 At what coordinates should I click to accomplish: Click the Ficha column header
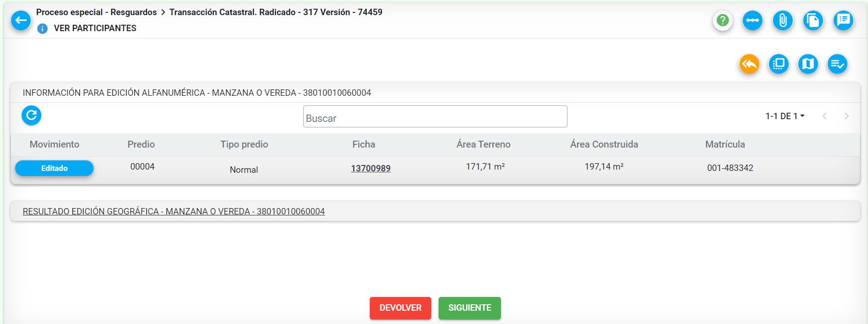(x=364, y=144)
